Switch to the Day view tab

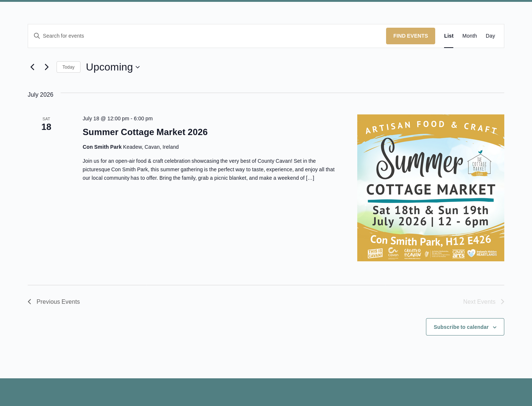(490, 36)
